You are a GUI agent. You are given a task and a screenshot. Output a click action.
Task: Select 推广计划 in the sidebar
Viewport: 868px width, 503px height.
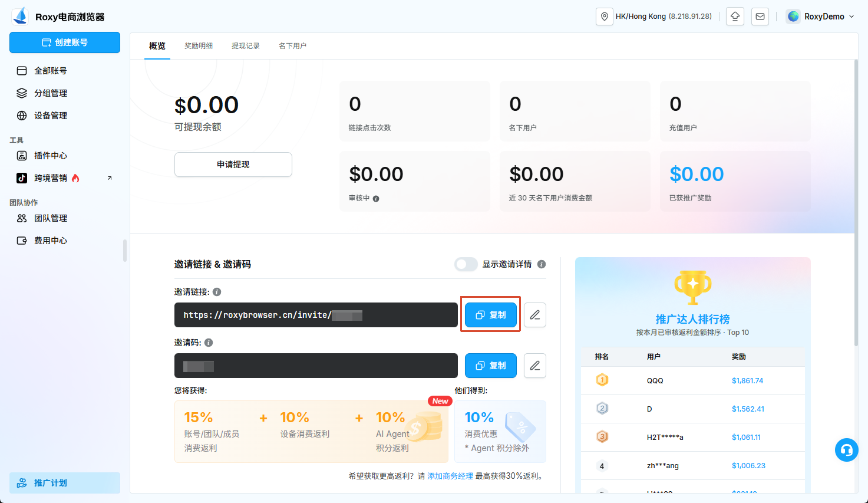tap(65, 483)
